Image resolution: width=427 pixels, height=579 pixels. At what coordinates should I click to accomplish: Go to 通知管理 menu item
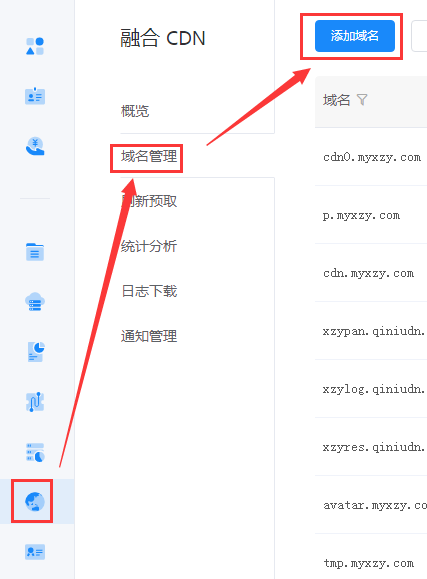149,336
